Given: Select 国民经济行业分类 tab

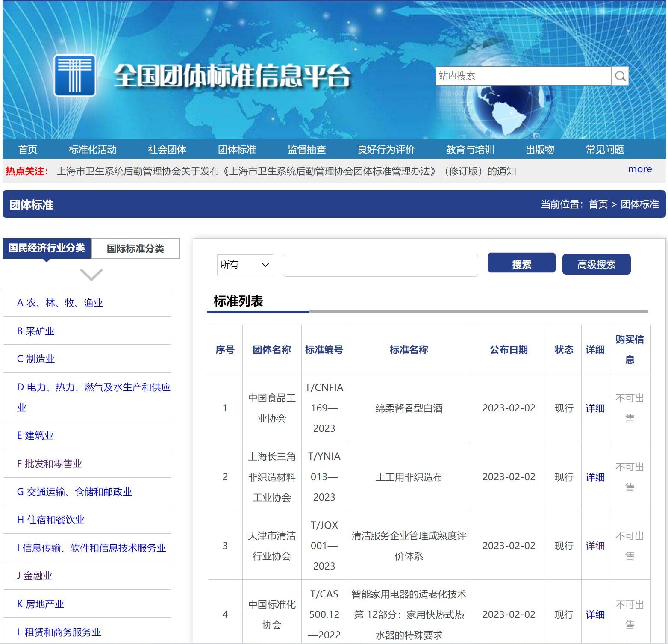Looking at the screenshot, I should point(47,248).
